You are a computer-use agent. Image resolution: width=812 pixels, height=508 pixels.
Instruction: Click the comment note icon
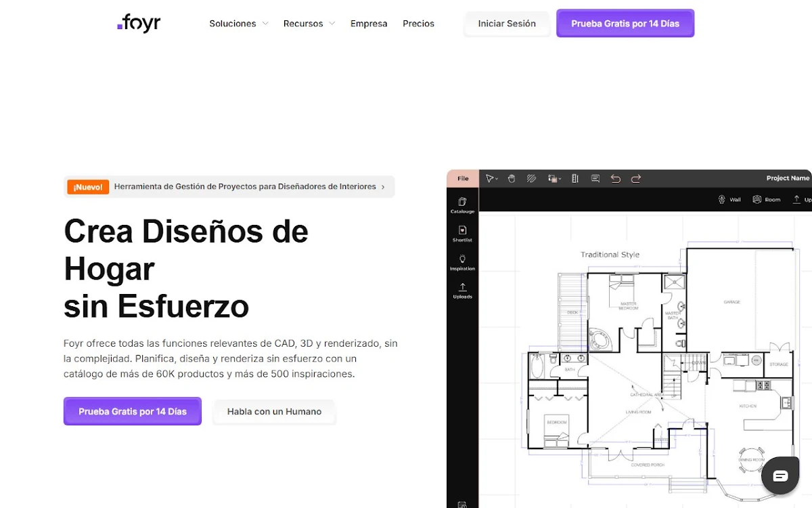[x=595, y=179]
